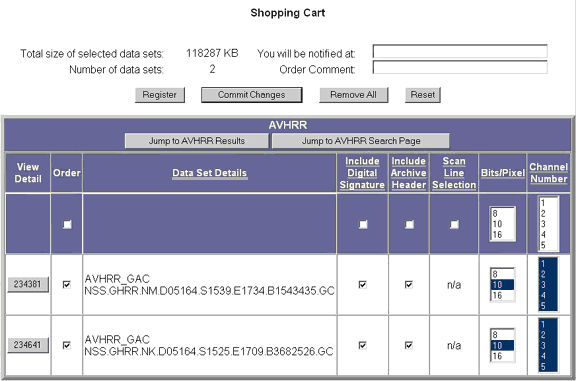Select channel 5 for data set 234641
The image size is (576, 381).
coord(548,366)
